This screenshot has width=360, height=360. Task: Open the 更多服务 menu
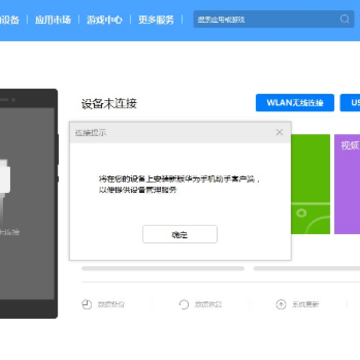coord(156,20)
